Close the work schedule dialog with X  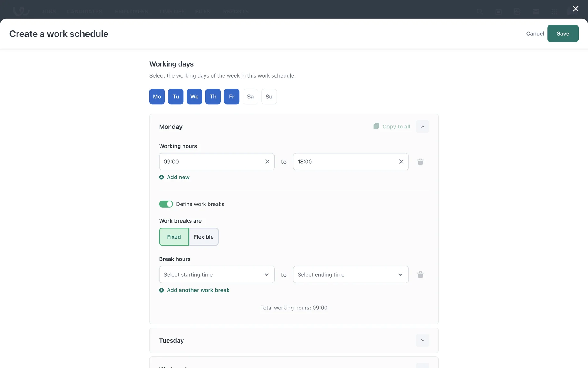575,9
